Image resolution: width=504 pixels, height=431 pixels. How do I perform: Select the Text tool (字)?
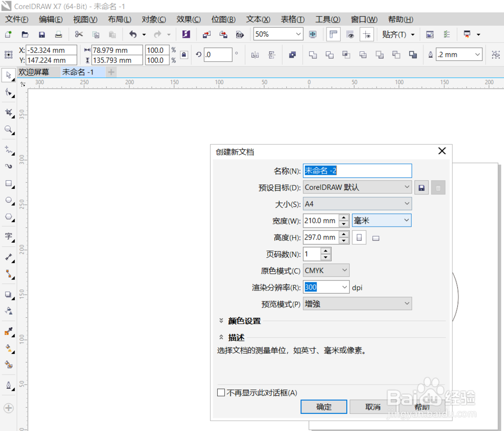pos(9,236)
